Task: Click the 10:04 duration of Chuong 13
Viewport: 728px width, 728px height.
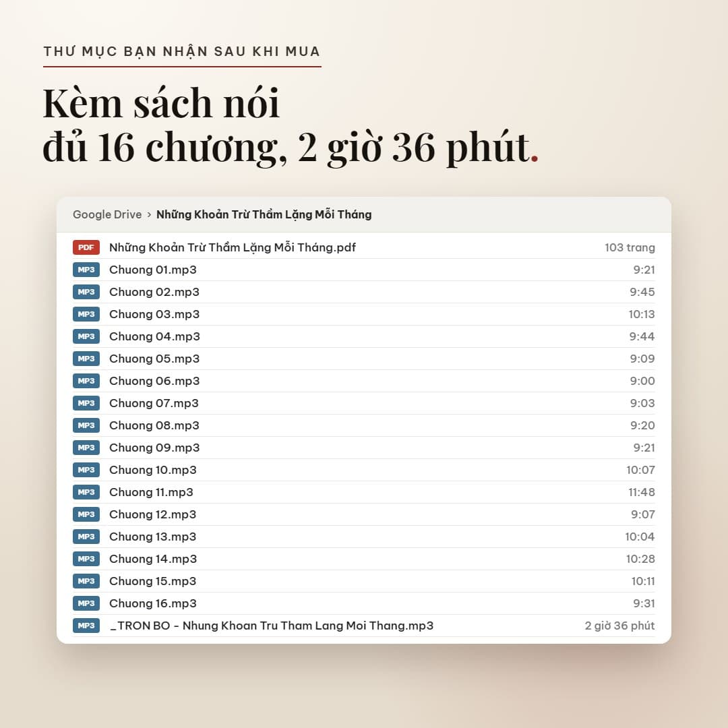Action: 640,538
